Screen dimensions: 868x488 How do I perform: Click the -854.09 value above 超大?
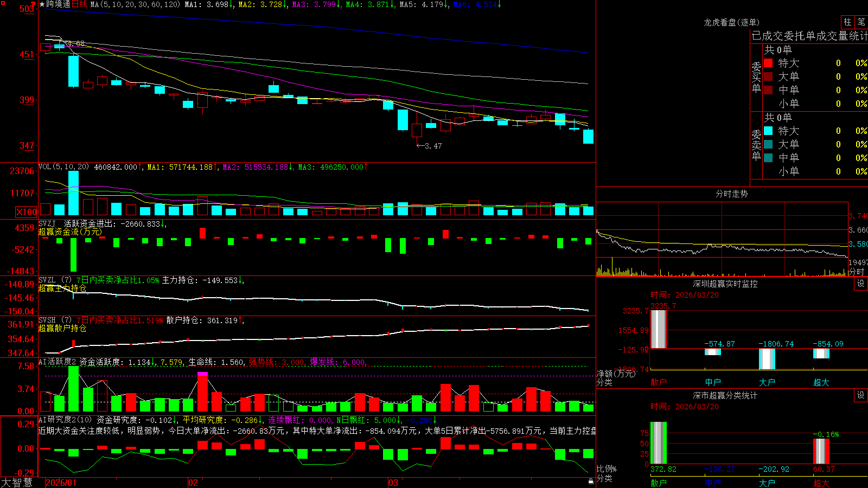[x=828, y=344]
